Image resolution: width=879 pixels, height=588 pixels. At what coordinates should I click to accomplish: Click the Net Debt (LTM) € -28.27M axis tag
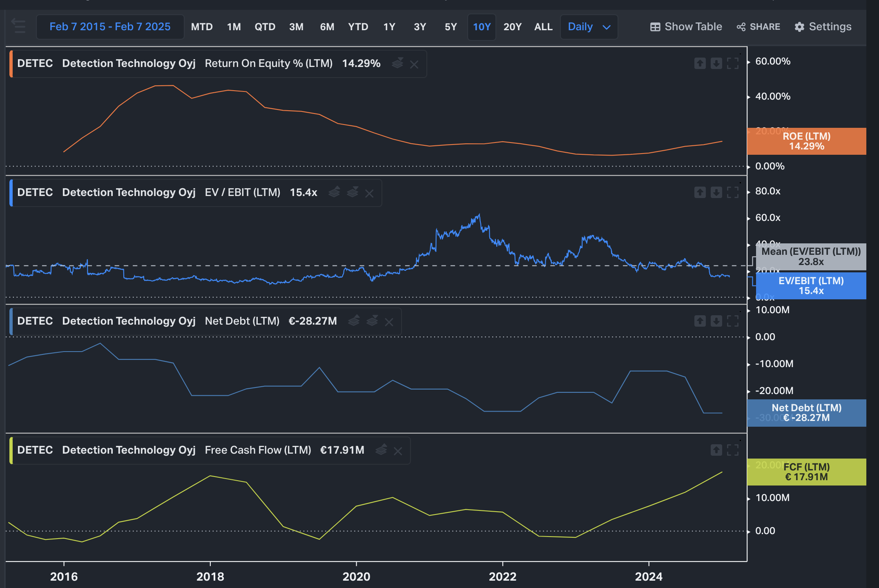click(806, 413)
